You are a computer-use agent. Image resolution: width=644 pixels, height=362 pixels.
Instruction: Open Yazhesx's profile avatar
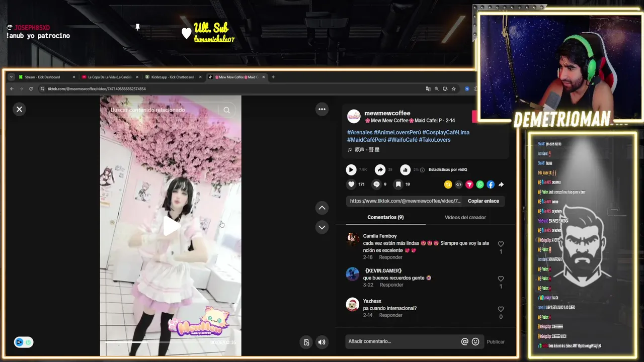click(x=352, y=304)
